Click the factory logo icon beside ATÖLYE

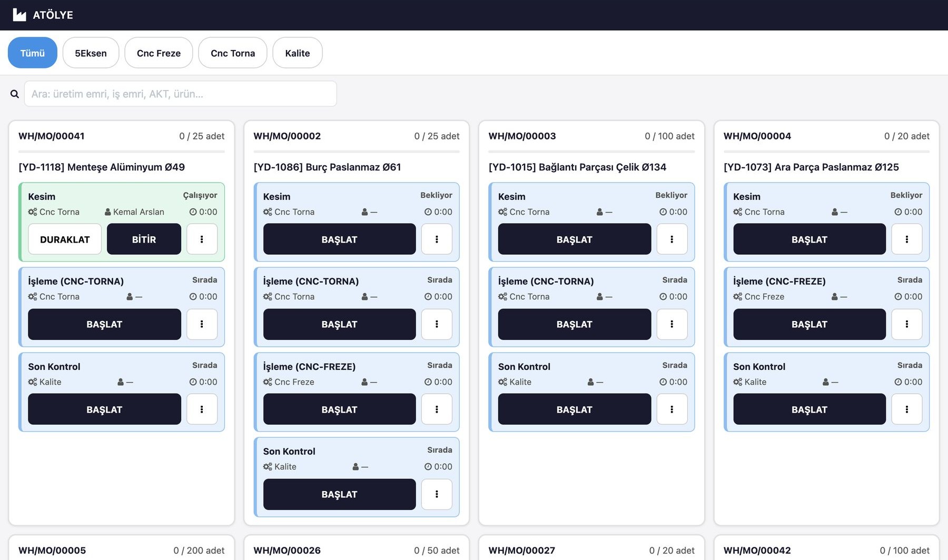point(19,15)
